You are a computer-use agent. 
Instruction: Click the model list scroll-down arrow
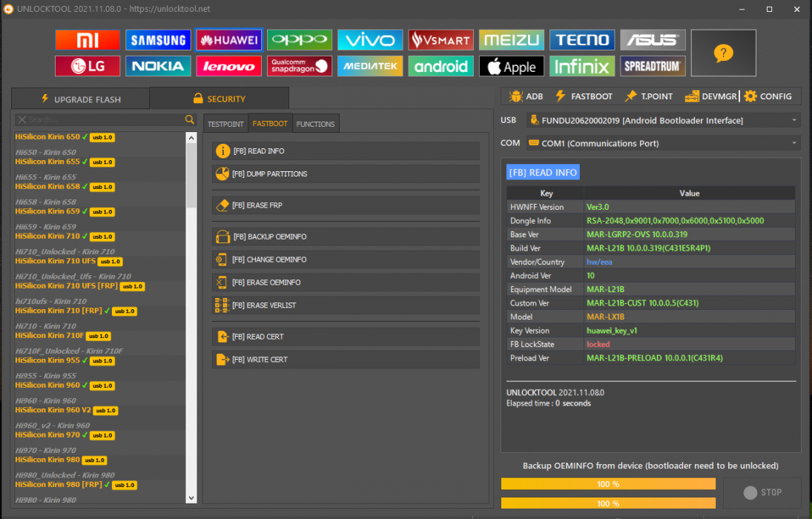(191, 497)
